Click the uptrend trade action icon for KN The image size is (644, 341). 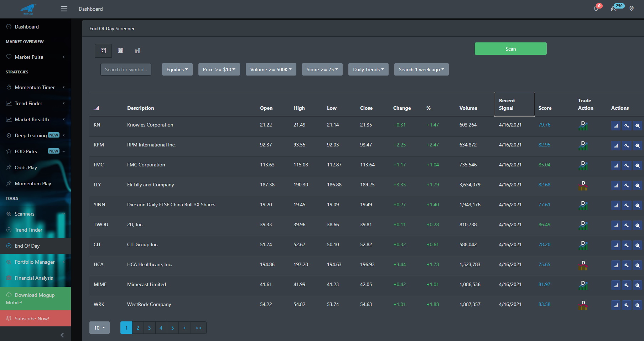tap(583, 125)
